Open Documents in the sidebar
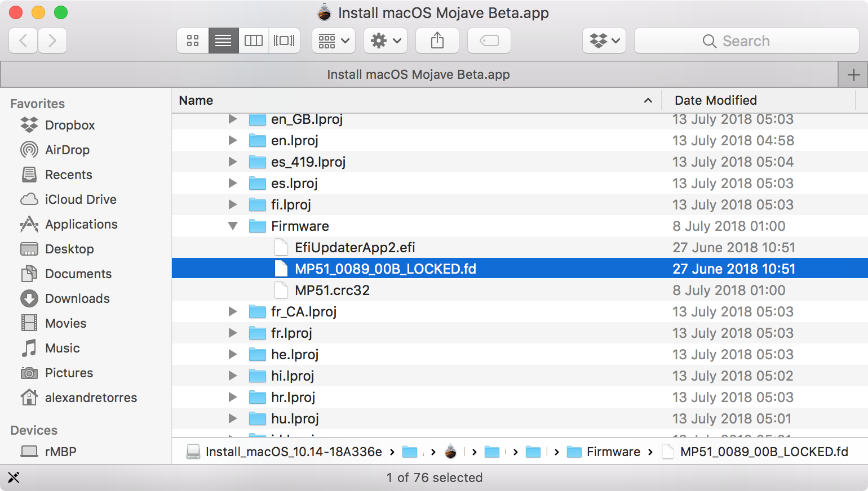The width and height of the screenshot is (868, 491). pos(66,274)
